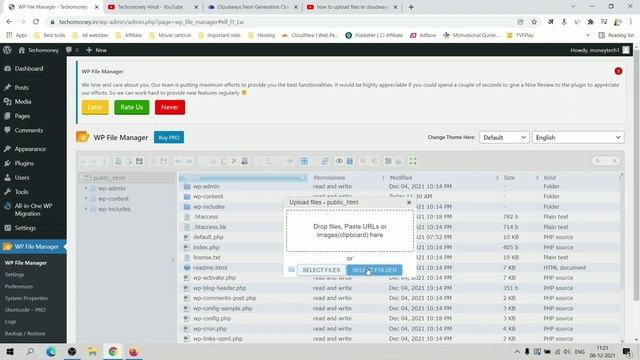
Task: Expand the wp-content tree folder
Action: coord(86,198)
